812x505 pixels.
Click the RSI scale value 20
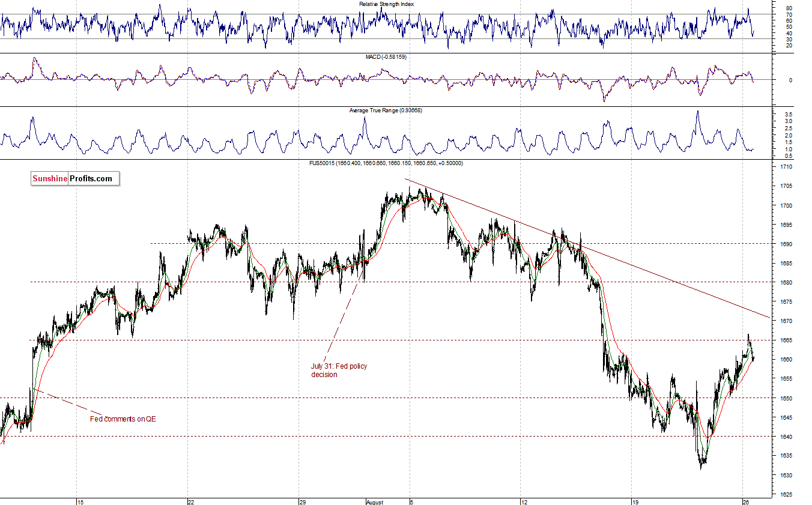tap(790, 45)
